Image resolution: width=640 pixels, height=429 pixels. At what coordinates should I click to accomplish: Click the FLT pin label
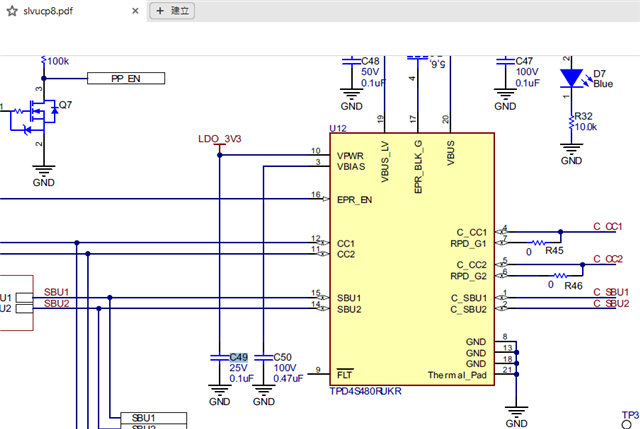point(344,374)
